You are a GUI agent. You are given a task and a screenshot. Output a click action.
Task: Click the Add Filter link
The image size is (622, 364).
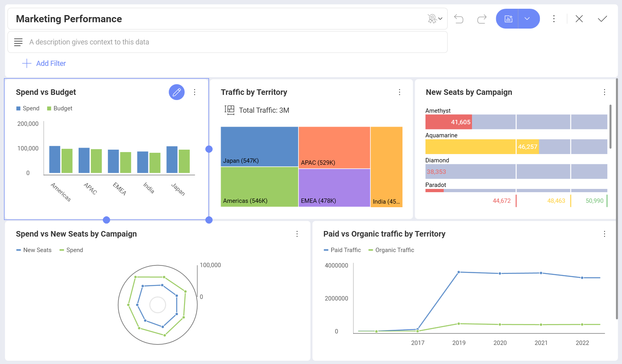51,64
